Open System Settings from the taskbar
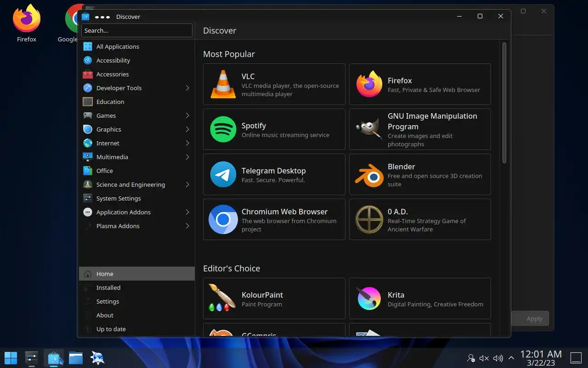588x368 pixels. point(32,357)
